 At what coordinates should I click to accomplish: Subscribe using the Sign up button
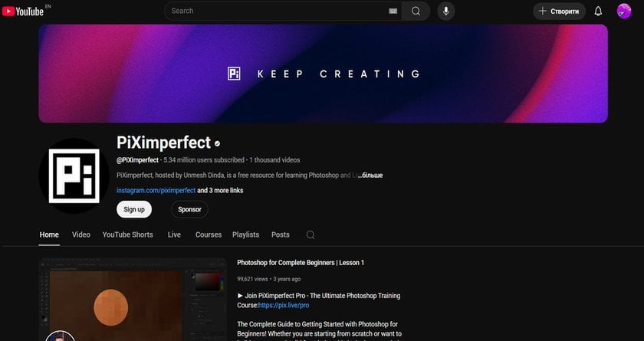134,209
